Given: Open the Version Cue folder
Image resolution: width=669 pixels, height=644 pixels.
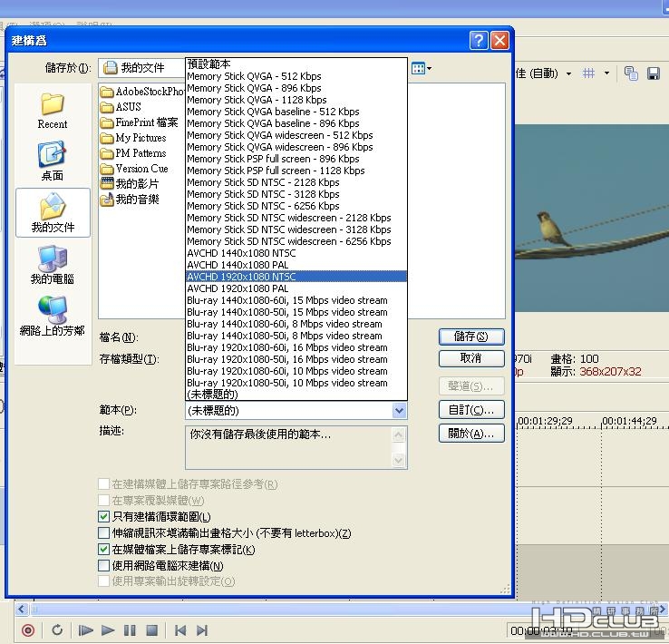Looking at the screenshot, I should [x=134, y=169].
